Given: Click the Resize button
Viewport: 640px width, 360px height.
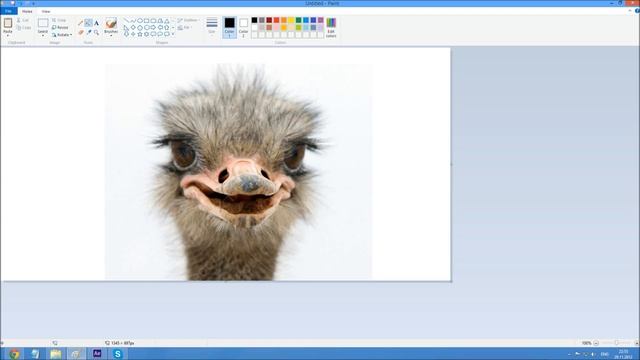Looking at the screenshot, I should point(60,27).
